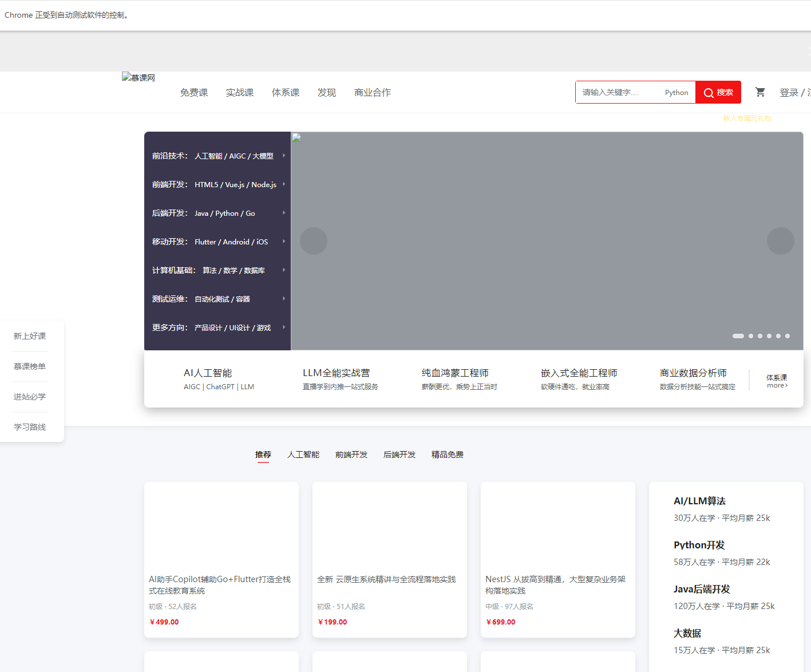The width and height of the screenshot is (811, 672).
Task: Click the search keyword input field
Action: coord(618,92)
